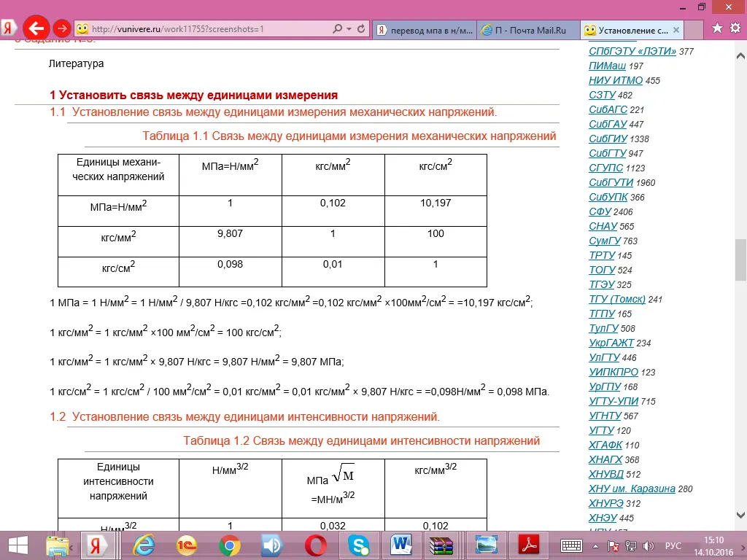Image resolution: width=747 pixels, height=560 pixels.
Task: Click the scrollbar up arrow
Action: (740, 55)
